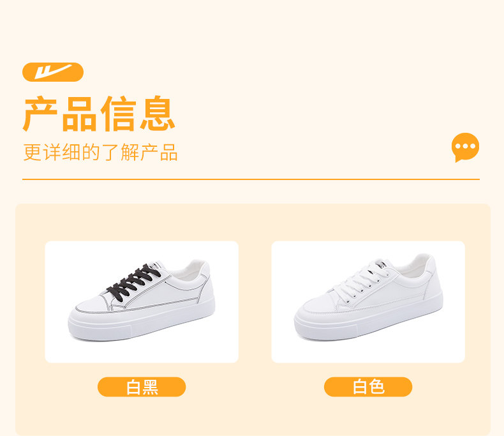Screen dimensions: 504x436
Task: Click the orange Warrior brand logo badge
Action: pyautogui.click(x=53, y=72)
